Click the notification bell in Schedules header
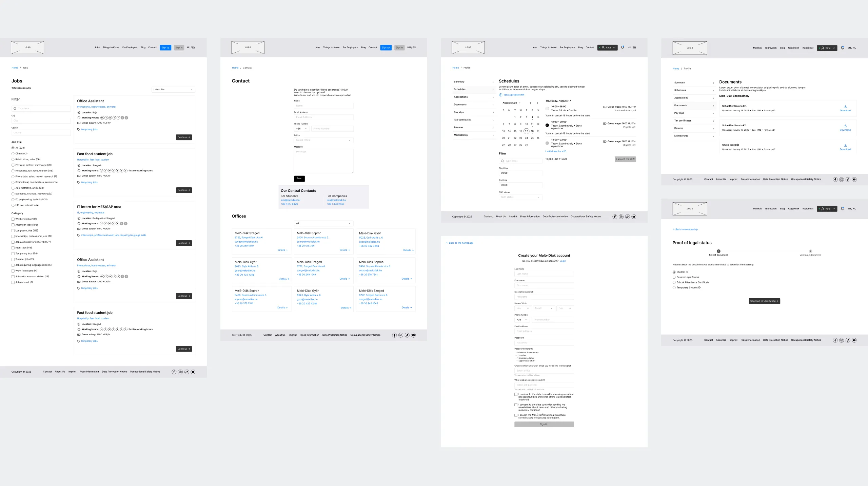This screenshot has width=868, height=486. point(622,48)
